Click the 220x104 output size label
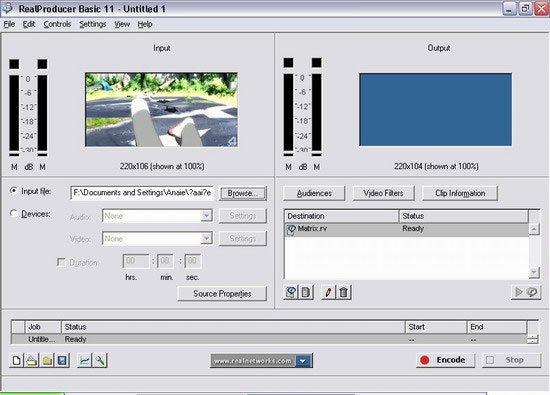This screenshot has height=395, width=550. (x=436, y=166)
